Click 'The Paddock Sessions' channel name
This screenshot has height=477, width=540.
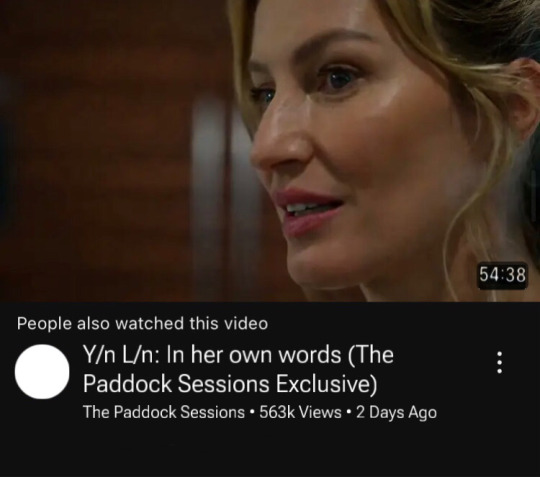point(164,412)
